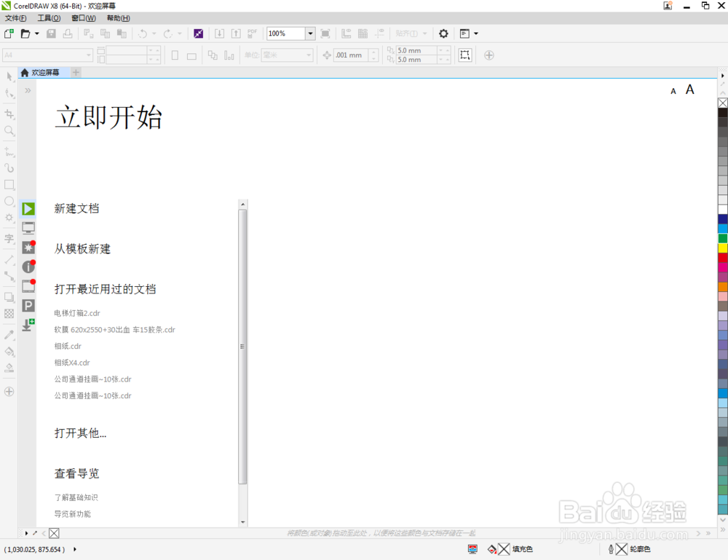Add a new tab with plus button

[76, 72]
